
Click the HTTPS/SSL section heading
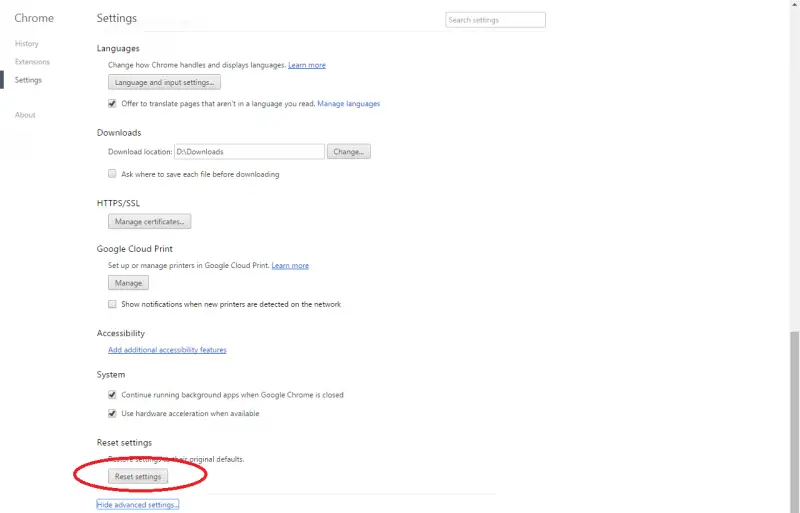pos(118,203)
